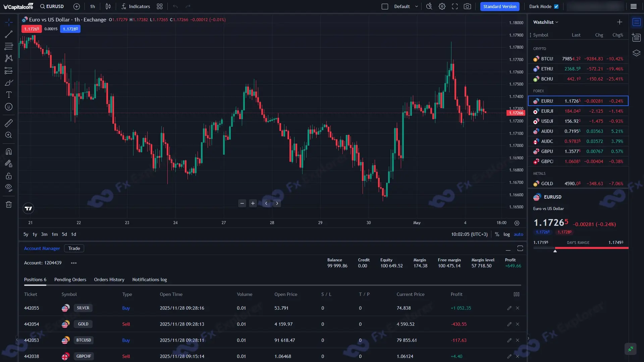Toggle lock all drawing tools
The height and width of the screenshot is (362, 644).
pyautogui.click(x=9, y=176)
